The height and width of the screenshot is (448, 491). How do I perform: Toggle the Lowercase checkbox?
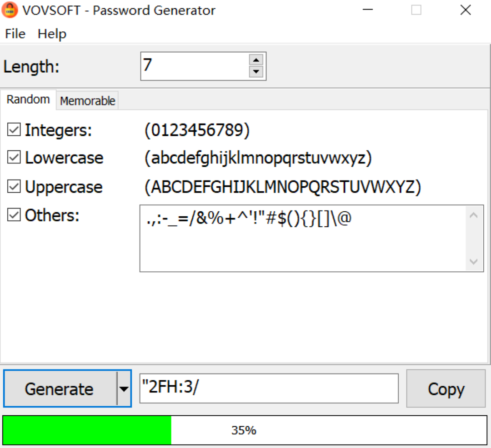pos(14,157)
